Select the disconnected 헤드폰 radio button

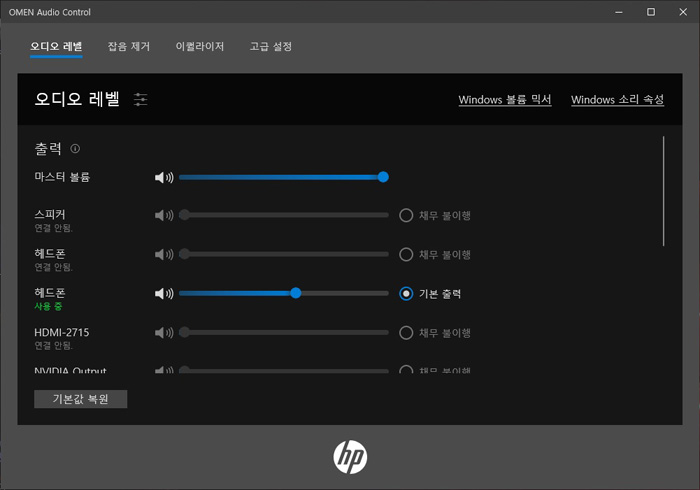point(406,254)
